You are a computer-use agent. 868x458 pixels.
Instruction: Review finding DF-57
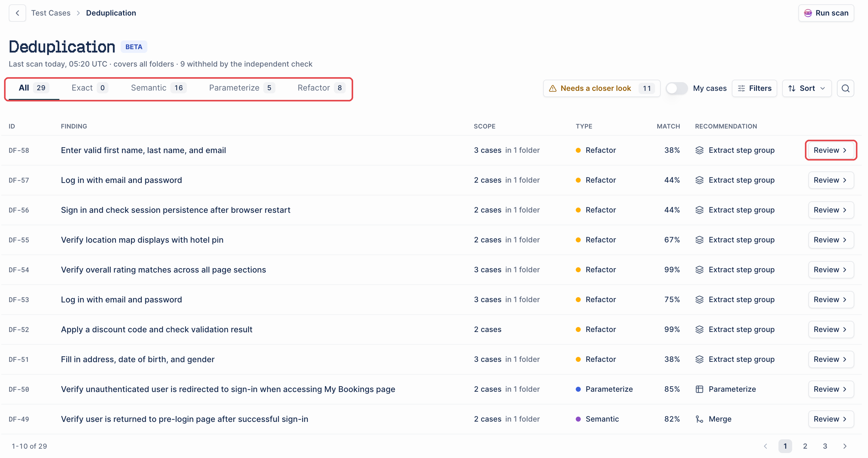(831, 180)
